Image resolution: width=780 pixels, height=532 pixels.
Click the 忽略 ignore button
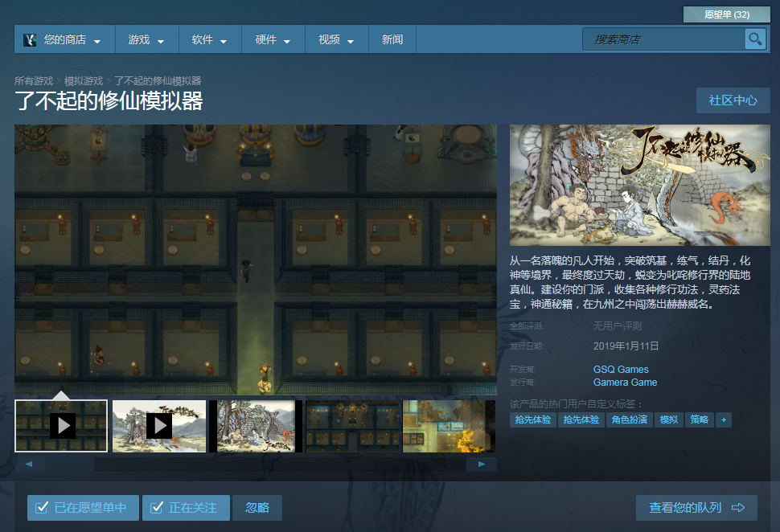(x=257, y=508)
